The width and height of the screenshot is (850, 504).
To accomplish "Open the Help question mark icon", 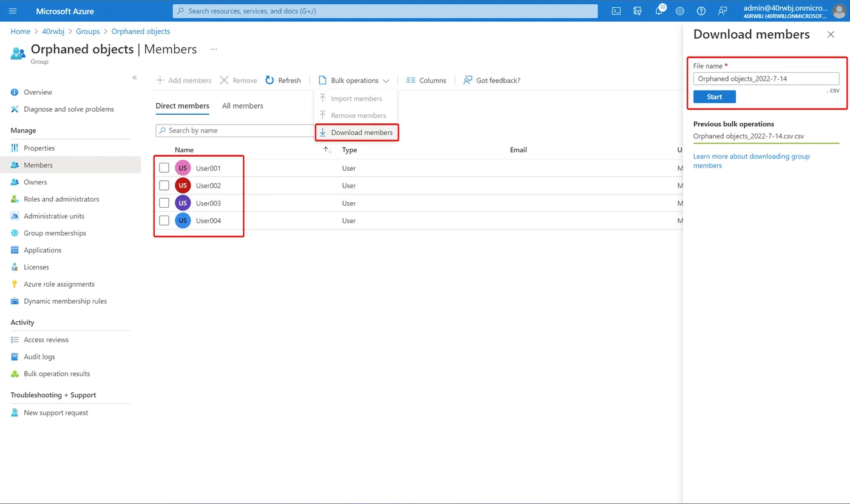I will point(701,11).
